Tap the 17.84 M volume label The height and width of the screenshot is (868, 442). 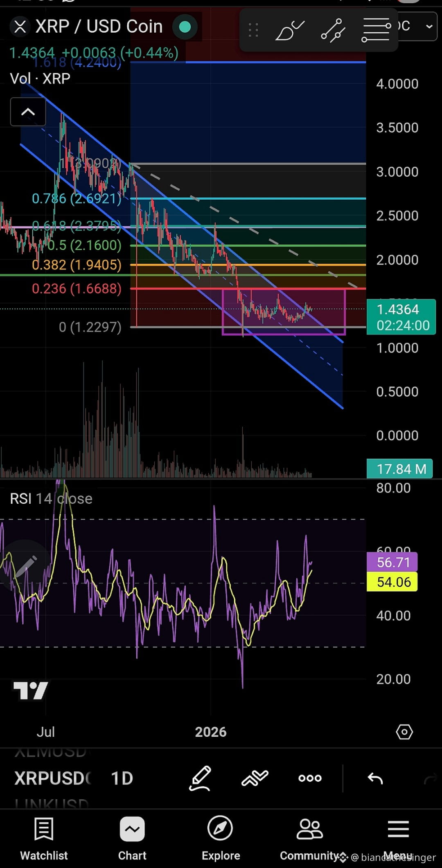(399, 469)
